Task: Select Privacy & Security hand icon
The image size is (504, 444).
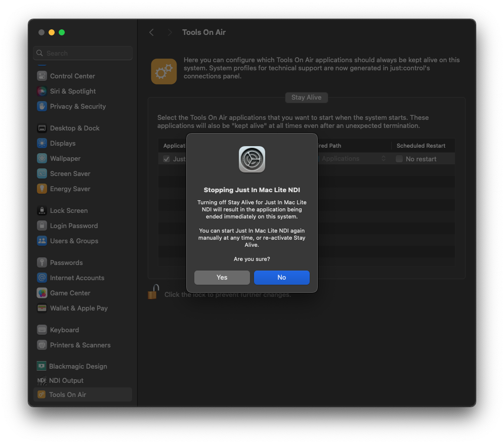Action: click(x=42, y=106)
